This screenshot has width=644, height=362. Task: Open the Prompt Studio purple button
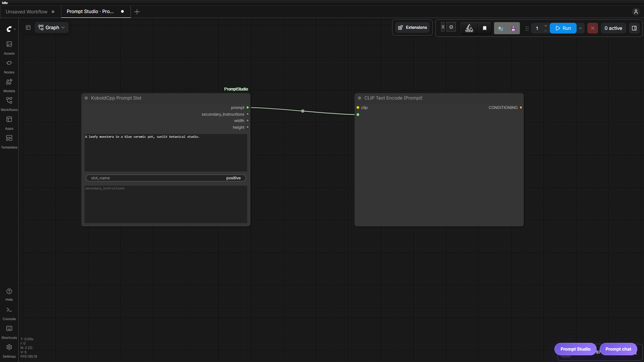click(x=575, y=349)
